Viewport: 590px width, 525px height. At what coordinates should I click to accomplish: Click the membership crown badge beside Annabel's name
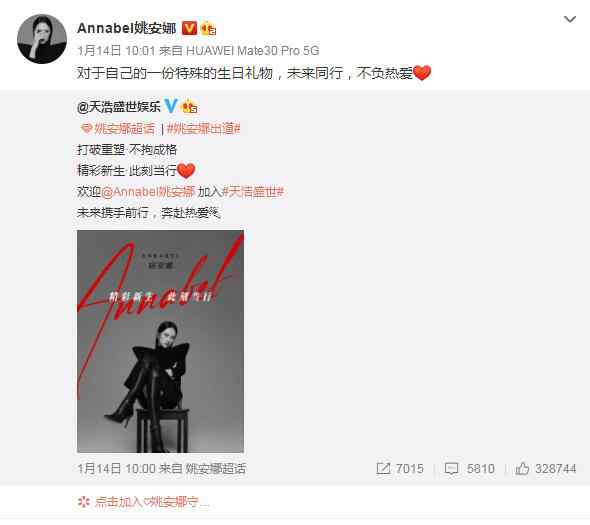click(x=208, y=28)
